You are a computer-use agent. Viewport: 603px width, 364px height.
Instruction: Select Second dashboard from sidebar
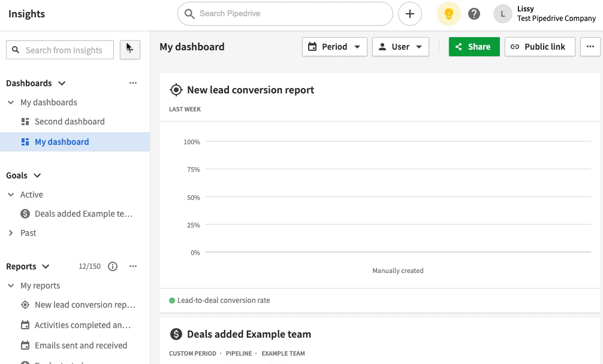click(x=69, y=121)
